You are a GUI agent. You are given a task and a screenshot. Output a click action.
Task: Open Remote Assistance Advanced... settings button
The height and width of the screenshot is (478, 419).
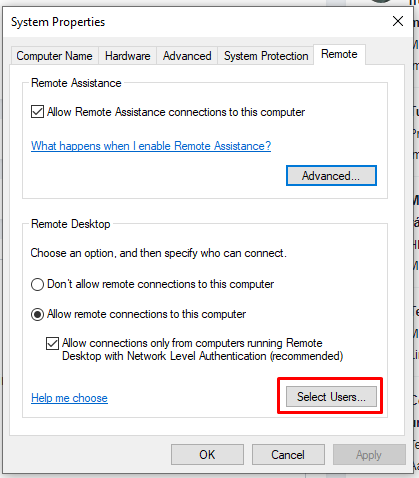coord(331,176)
